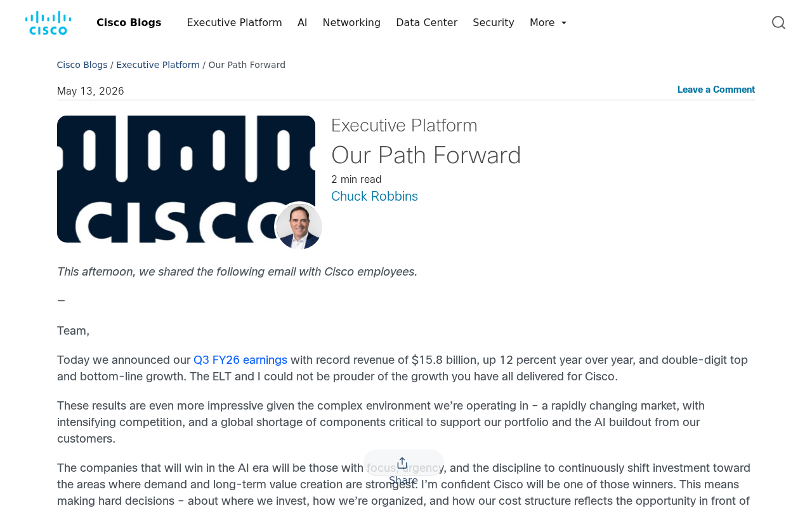Screen dimensions: 812x508
Task: Go to the Networking section
Action: [351, 23]
